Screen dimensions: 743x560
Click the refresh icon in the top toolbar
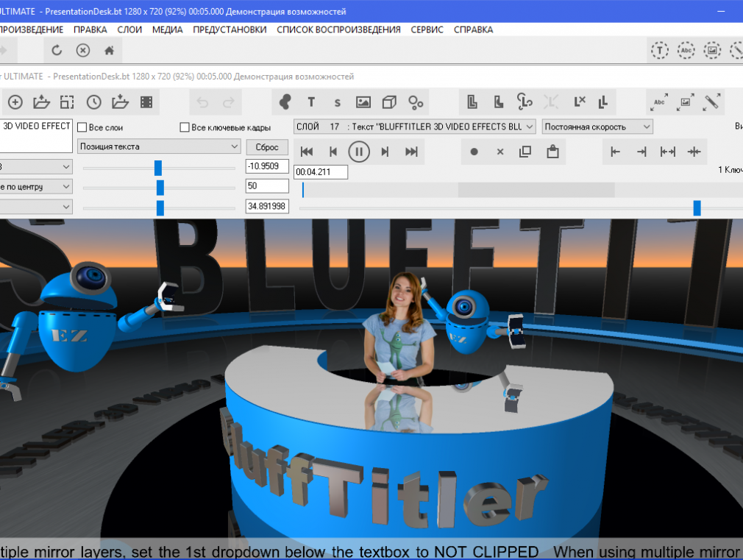tap(57, 50)
